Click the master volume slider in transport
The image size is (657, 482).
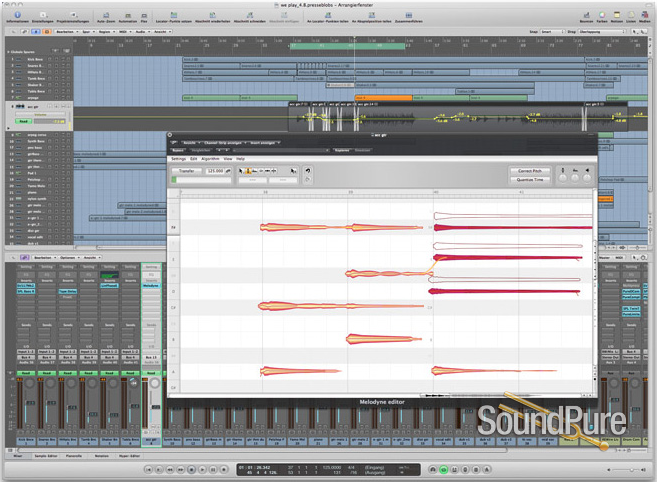(626, 470)
